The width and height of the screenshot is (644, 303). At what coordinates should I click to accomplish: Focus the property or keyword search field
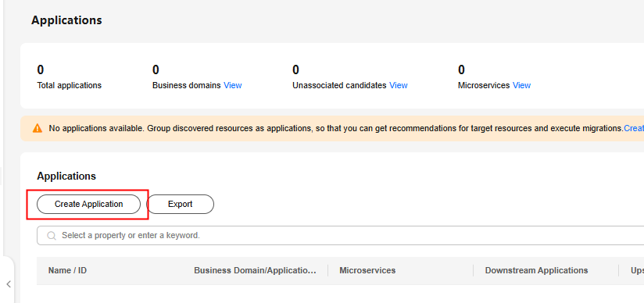tap(340, 236)
